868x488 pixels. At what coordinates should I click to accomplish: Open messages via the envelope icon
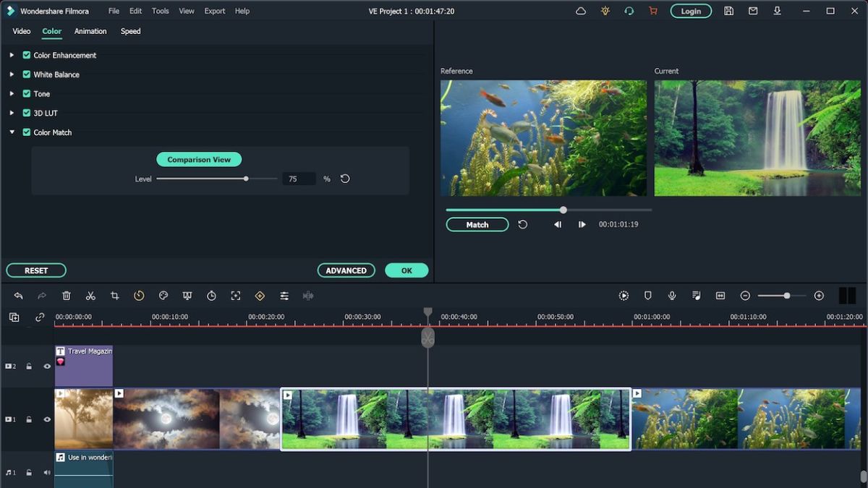point(753,11)
